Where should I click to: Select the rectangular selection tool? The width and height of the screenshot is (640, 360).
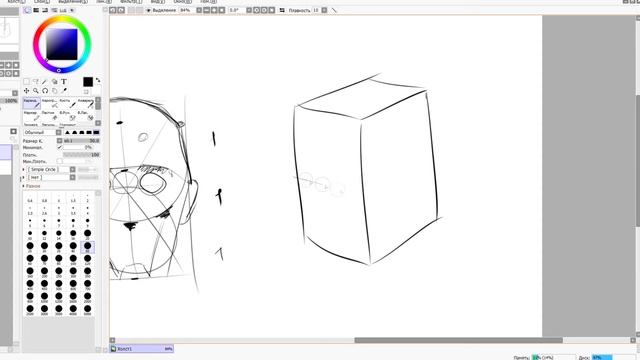(27, 82)
